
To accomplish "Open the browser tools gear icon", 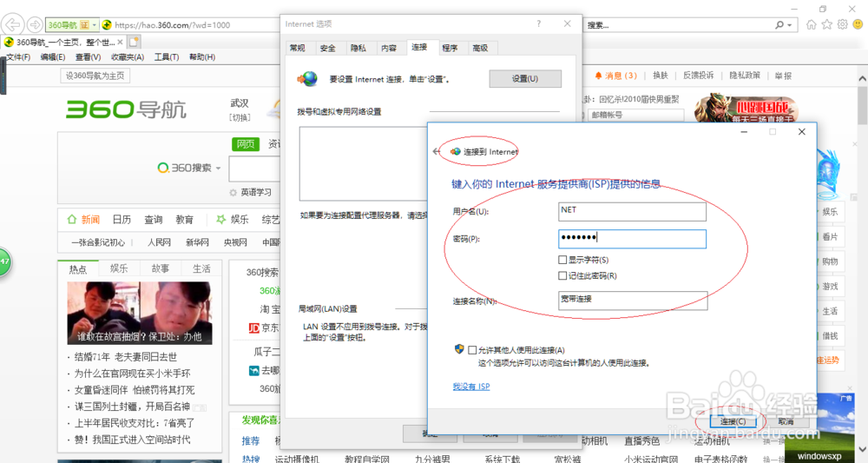I will tap(842, 24).
